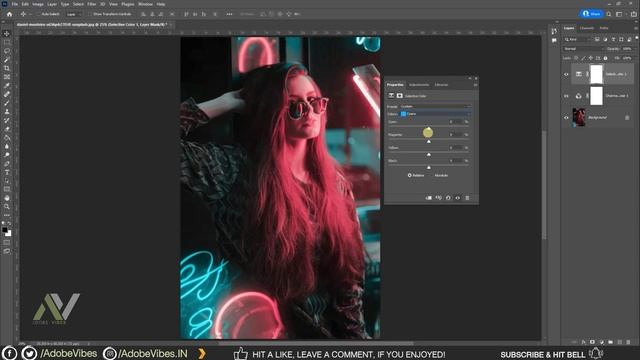Reset adjustment defaults icon in Properties
This screenshot has height=360, width=640.
pyautogui.click(x=448, y=198)
